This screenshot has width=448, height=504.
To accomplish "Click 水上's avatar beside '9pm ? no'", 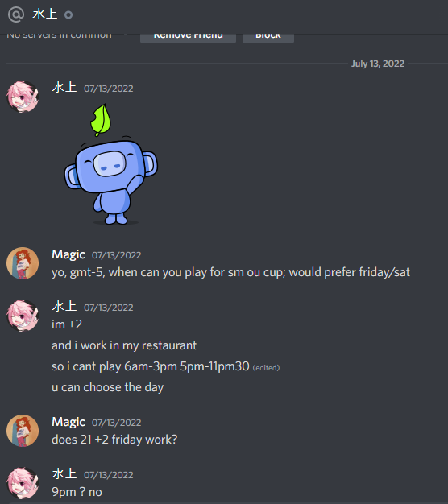I will tap(23, 483).
